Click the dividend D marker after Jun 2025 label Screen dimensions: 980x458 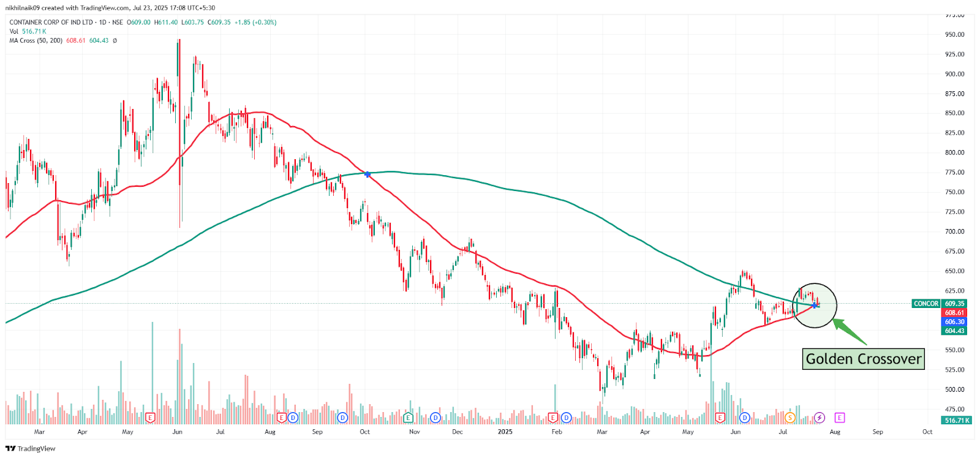point(745,418)
